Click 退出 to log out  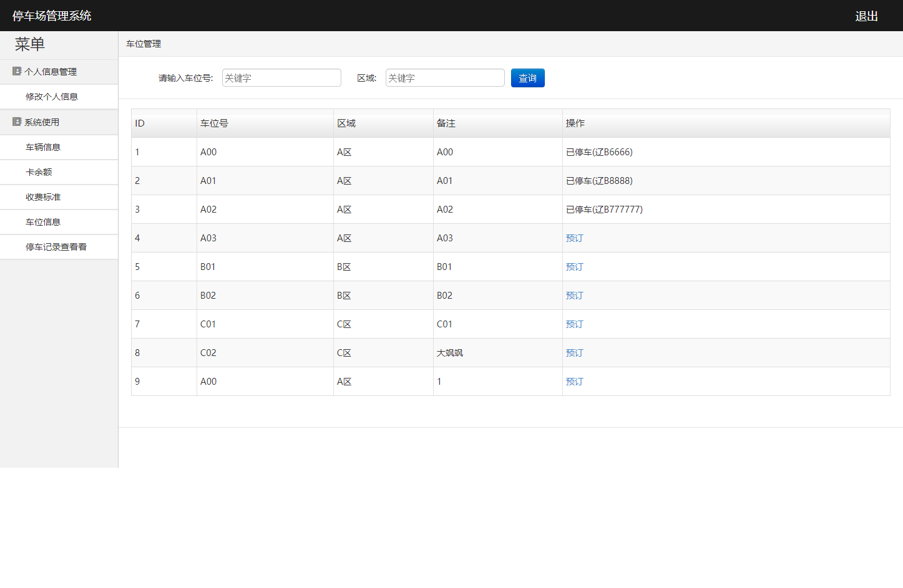click(x=866, y=16)
